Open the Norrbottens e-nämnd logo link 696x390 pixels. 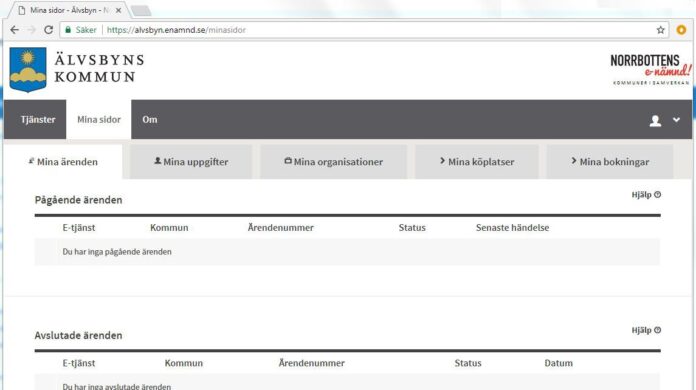650,70
